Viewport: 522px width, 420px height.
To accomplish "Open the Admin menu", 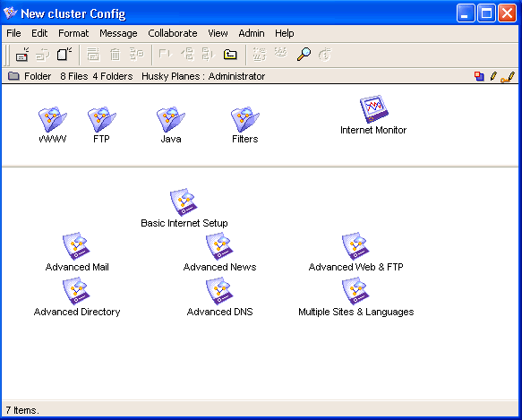I will point(252,33).
